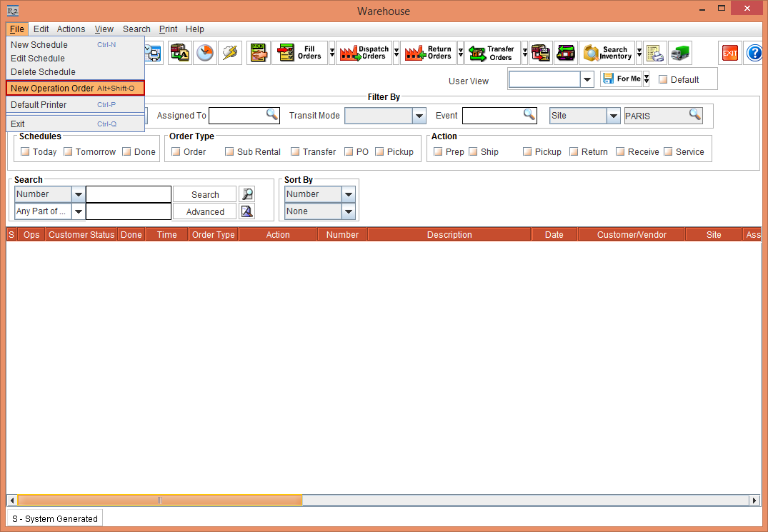Open help with the question mark icon

(x=754, y=53)
